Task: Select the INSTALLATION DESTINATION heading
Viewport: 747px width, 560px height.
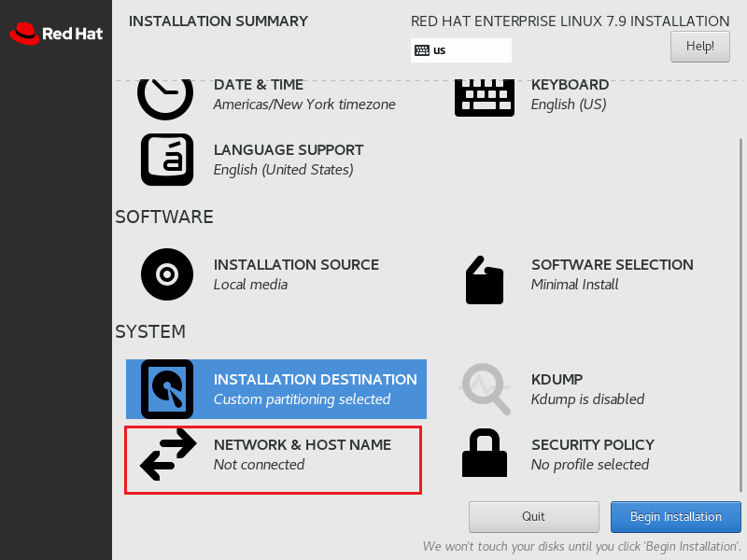Action: coord(315,380)
